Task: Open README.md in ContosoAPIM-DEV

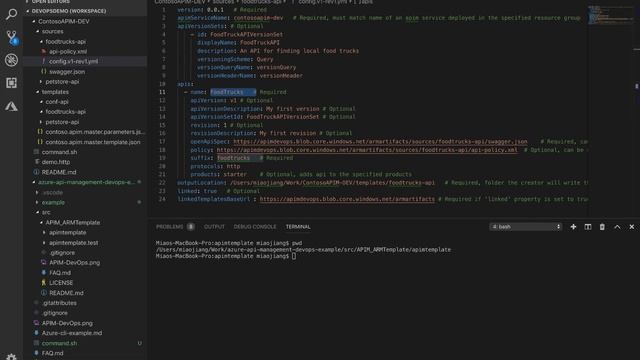Action: (x=59, y=172)
